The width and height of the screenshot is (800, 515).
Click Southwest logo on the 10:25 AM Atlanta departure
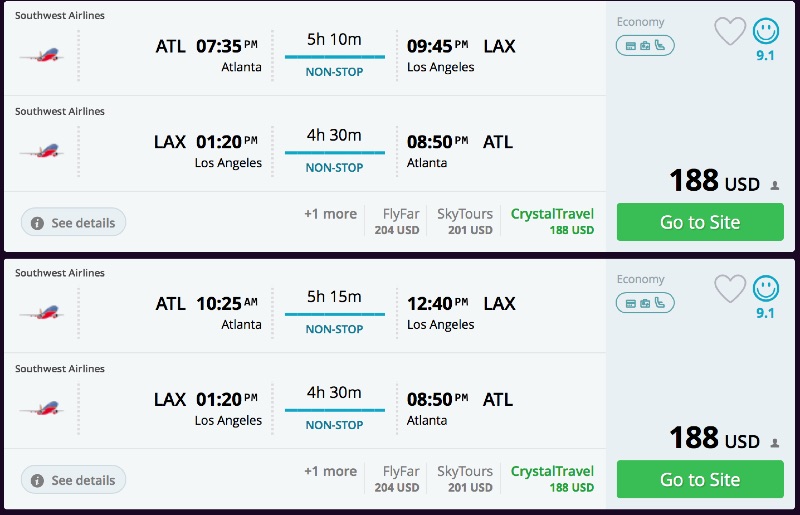[x=41, y=312]
